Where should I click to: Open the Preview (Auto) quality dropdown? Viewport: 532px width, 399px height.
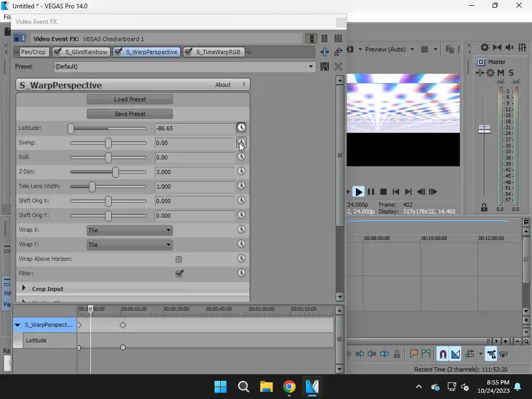389,49
